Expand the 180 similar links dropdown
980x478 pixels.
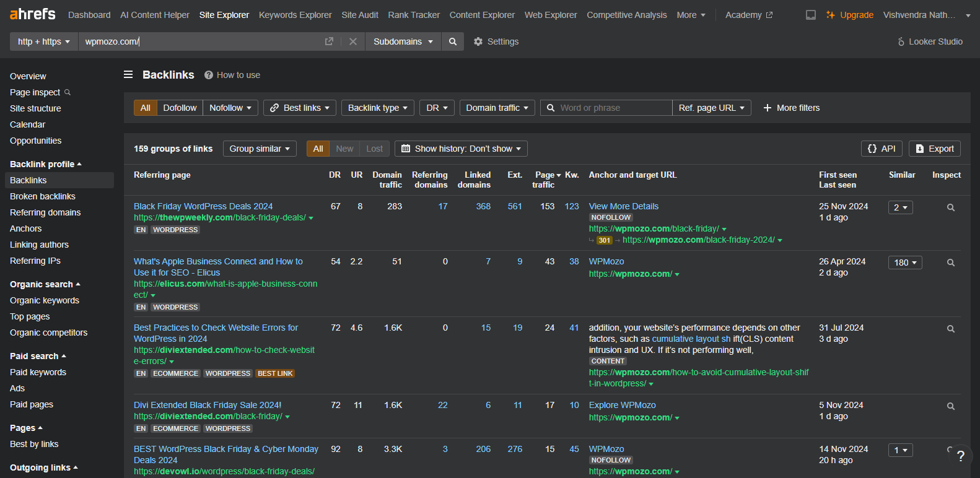[905, 263]
